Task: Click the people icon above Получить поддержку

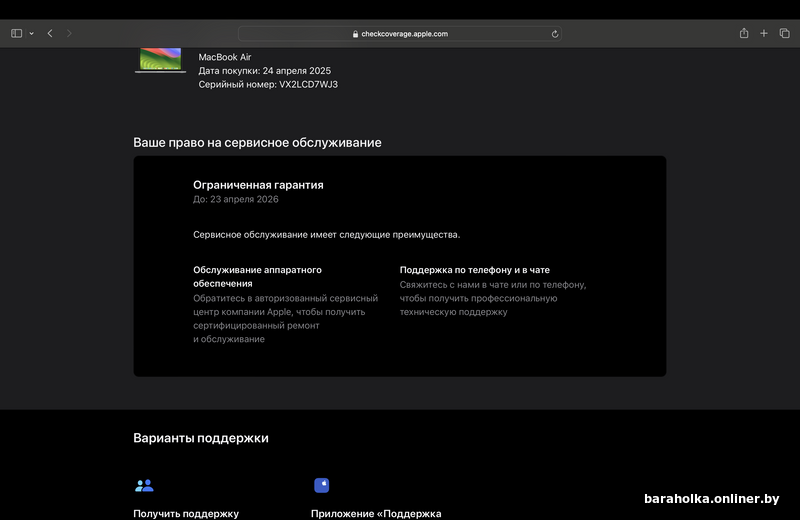Action: point(144,485)
